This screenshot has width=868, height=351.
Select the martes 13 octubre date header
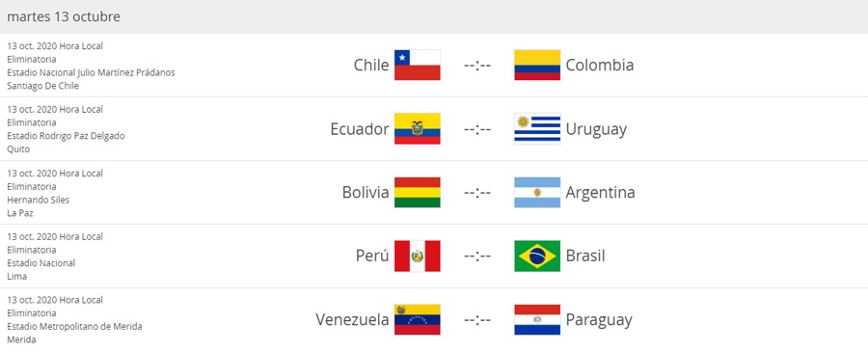[x=64, y=16]
